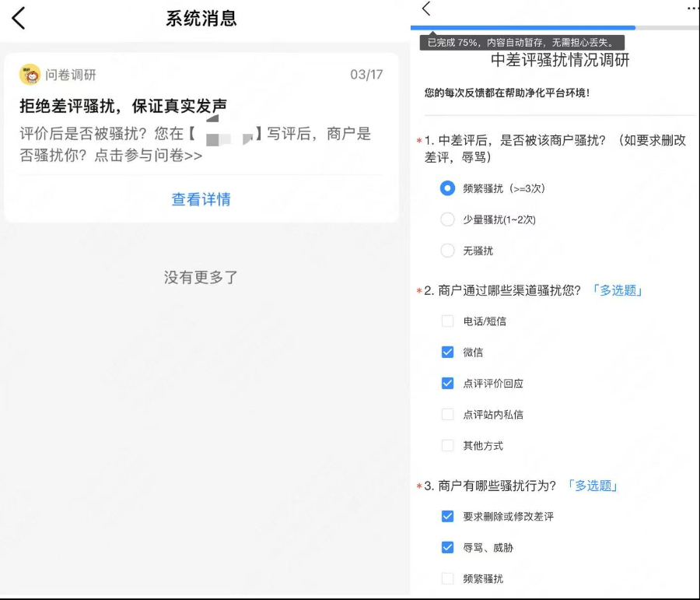The image size is (700, 600).
Task: Open 查看详情 link
Action: pos(201,199)
